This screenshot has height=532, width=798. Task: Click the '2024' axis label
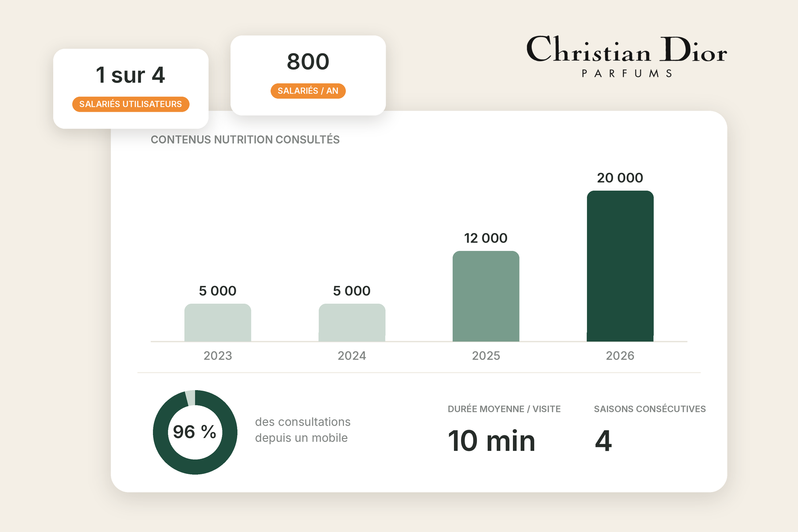pyautogui.click(x=352, y=356)
